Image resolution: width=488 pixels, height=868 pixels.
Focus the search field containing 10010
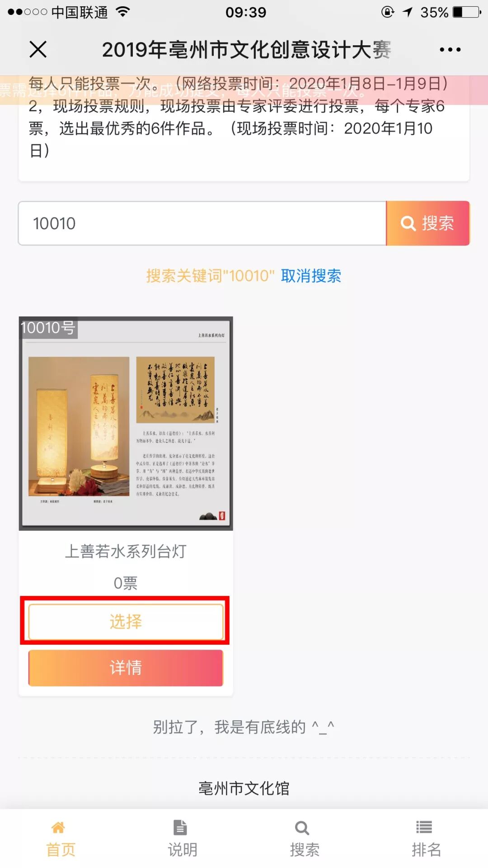tap(202, 223)
